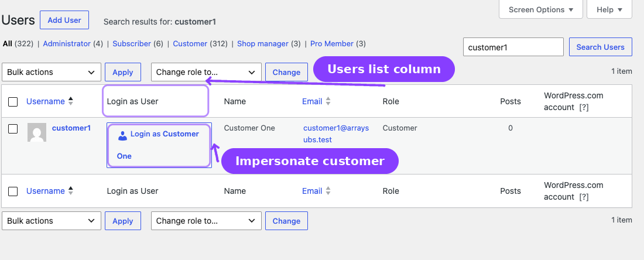Open the bottom Bulk actions dropdown
This screenshot has width=644, height=260.
pyautogui.click(x=52, y=221)
